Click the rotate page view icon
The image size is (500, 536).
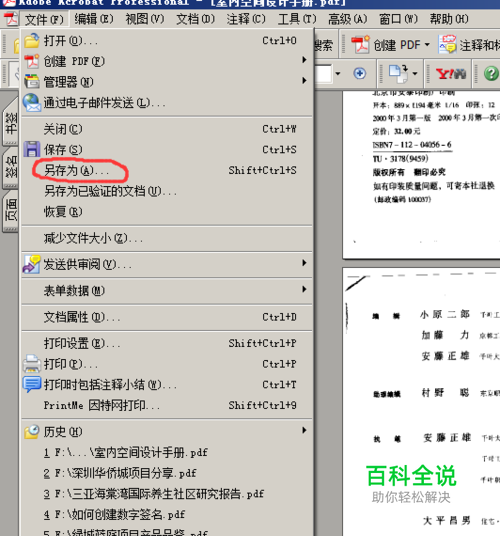(x=398, y=73)
